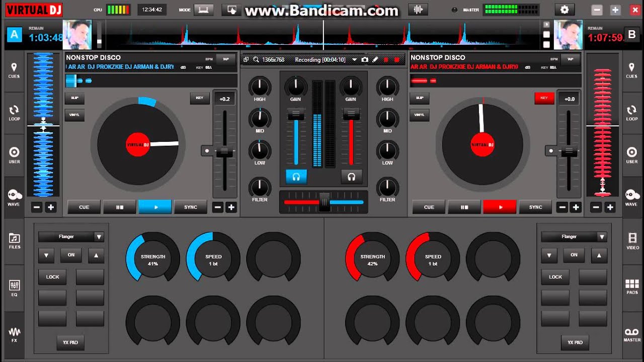Zoom out left waveform with minus button

point(37,207)
